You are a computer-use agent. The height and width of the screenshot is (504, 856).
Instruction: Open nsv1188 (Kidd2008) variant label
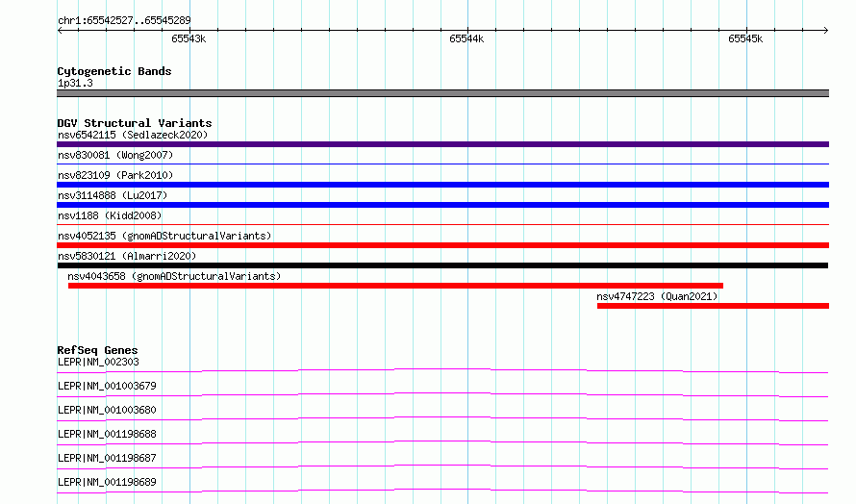[110, 215]
